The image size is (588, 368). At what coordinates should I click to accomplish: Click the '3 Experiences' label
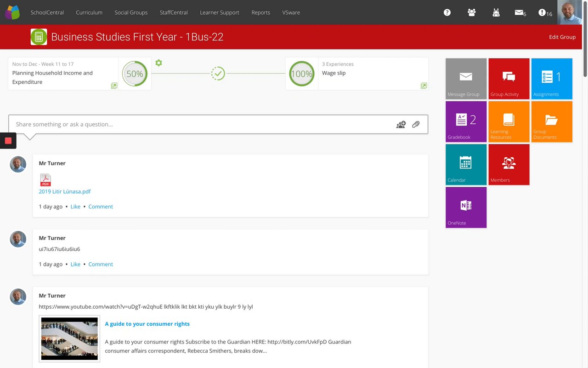338,64
